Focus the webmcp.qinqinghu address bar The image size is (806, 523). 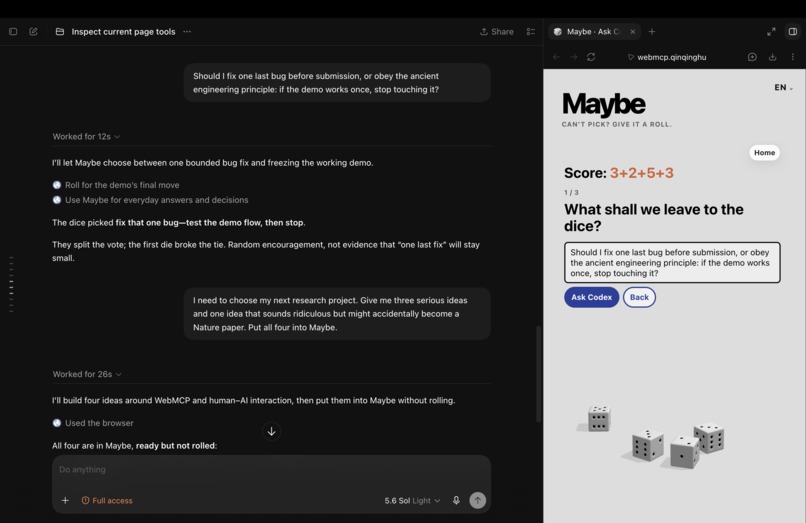667,57
